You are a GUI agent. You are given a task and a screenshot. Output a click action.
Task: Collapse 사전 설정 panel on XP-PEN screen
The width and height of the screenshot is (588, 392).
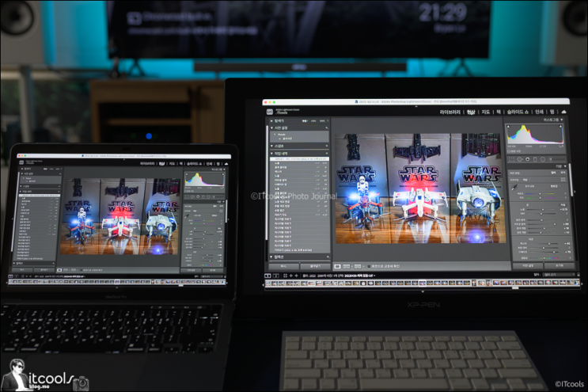[x=272, y=128]
